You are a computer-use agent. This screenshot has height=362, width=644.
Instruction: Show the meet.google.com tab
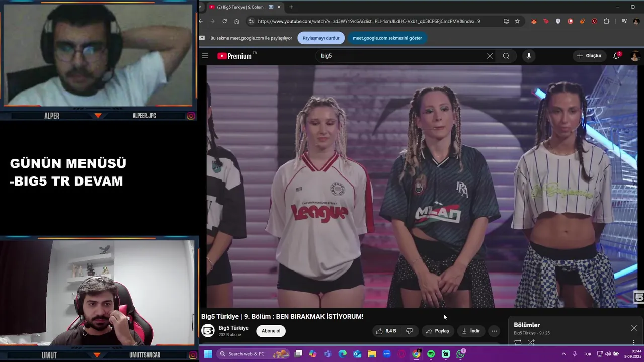(x=387, y=38)
